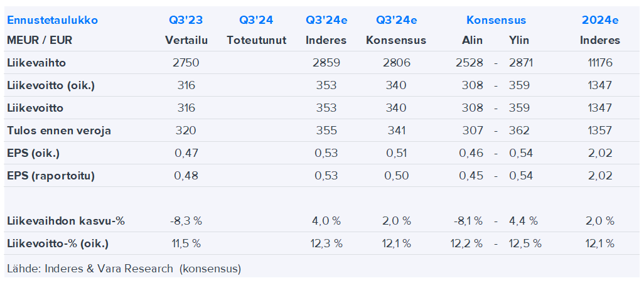The height and width of the screenshot is (283, 644).
Task: Select the Inderes Liikevaihto estimate 2859
Action: coord(326,63)
